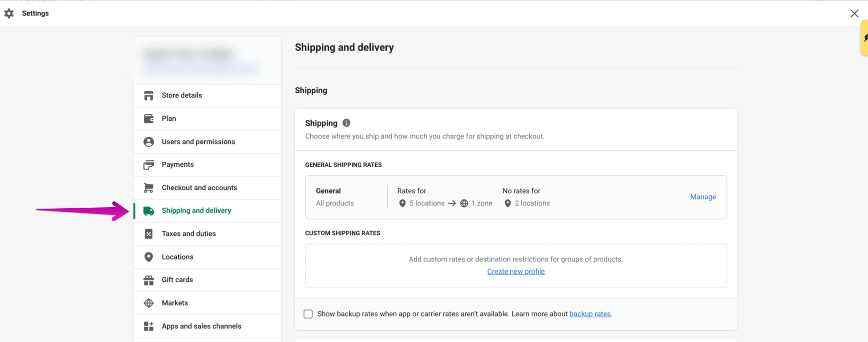Open the Locations settings menu item
This screenshot has width=868, height=342.
click(177, 257)
